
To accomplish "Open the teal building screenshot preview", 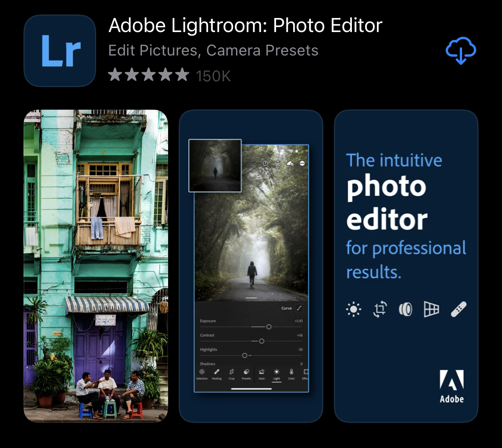I will 96,266.
